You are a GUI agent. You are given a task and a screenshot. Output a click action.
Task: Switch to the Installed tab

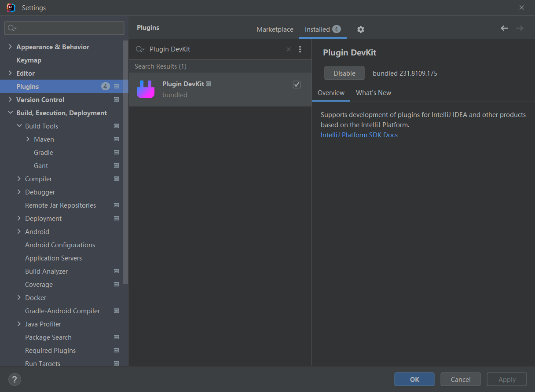click(x=322, y=29)
